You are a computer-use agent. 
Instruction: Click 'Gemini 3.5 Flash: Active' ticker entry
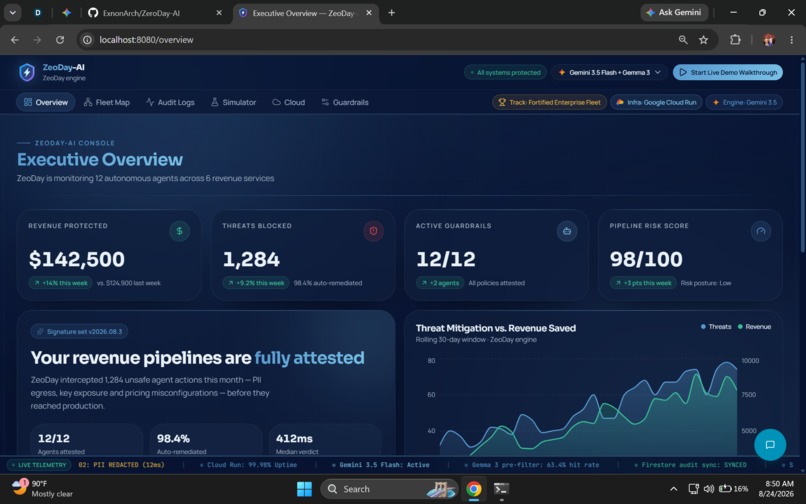(x=380, y=465)
